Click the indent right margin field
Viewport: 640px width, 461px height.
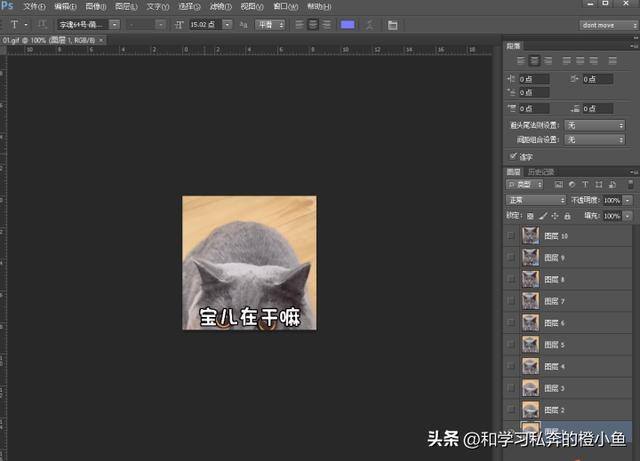coord(597,79)
